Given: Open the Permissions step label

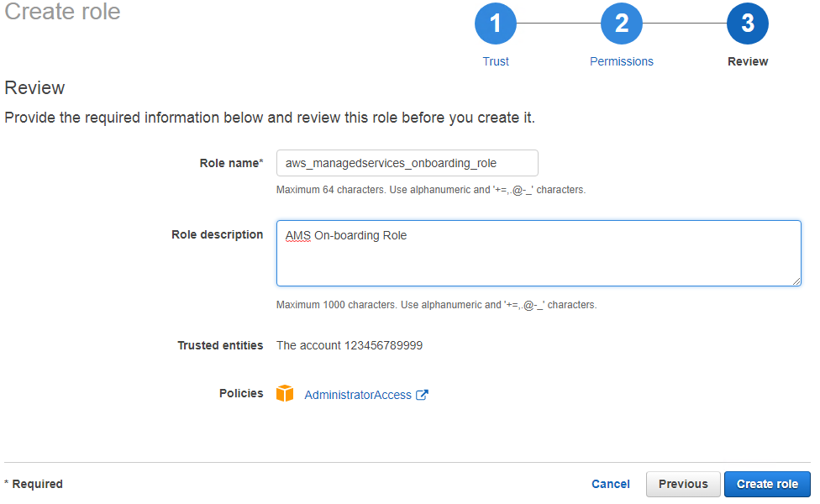Looking at the screenshot, I should 622,60.
